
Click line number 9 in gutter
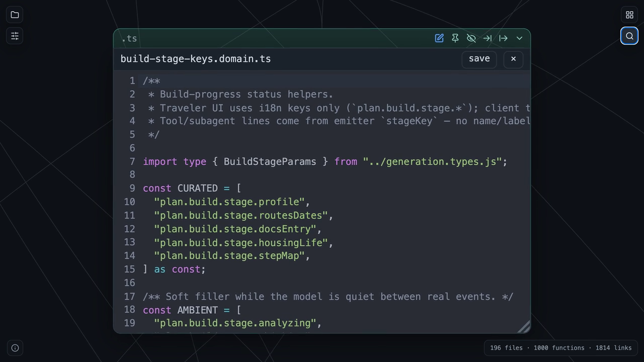[132, 189]
